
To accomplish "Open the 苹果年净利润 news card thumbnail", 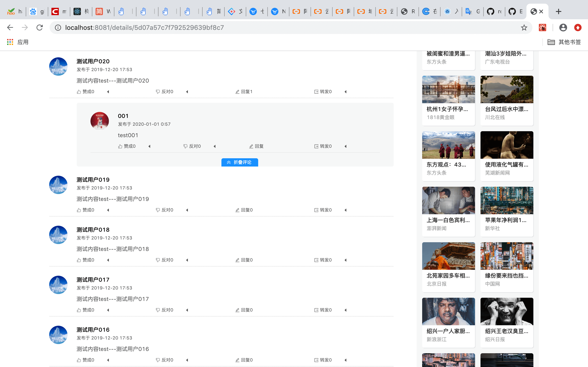I will point(507,200).
